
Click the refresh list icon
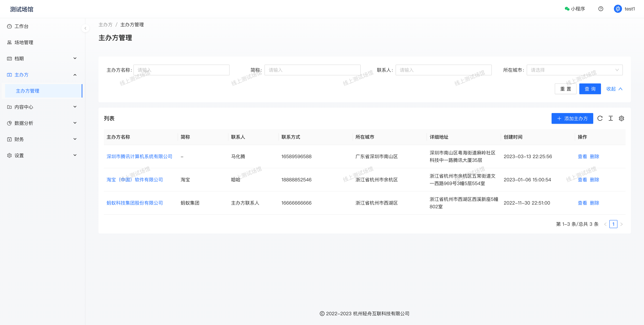pyautogui.click(x=600, y=118)
